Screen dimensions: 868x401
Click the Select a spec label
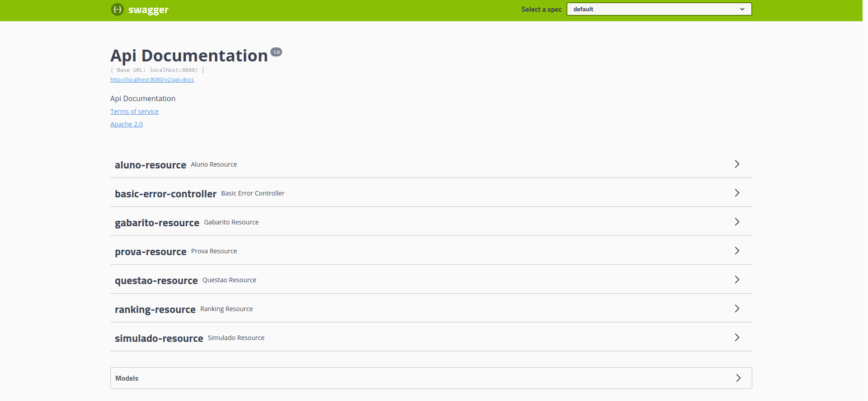click(x=542, y=9)
